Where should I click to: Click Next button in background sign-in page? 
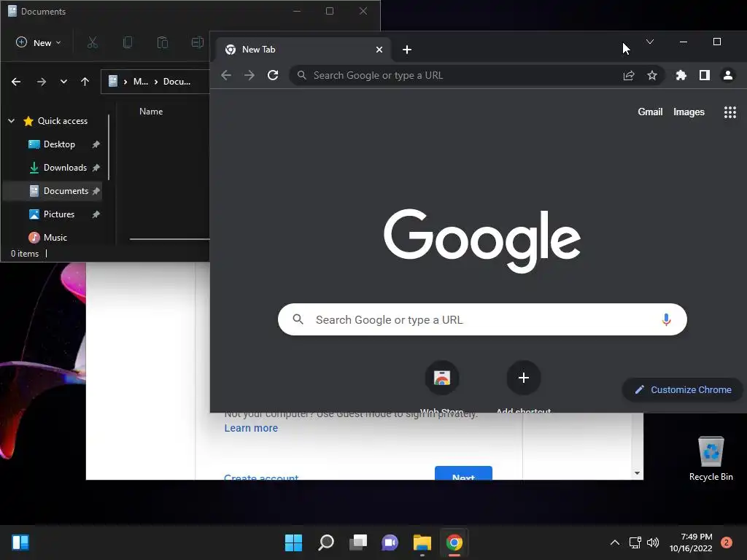(463, 473)
